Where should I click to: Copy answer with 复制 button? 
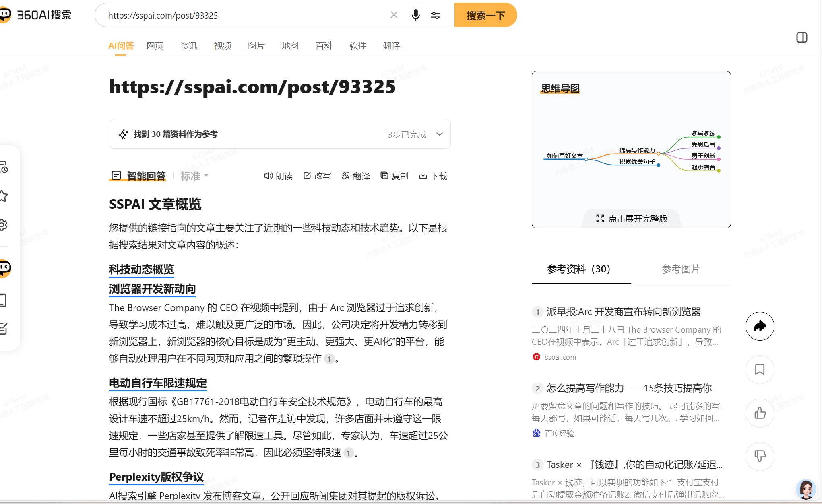[x=394, y=176]
